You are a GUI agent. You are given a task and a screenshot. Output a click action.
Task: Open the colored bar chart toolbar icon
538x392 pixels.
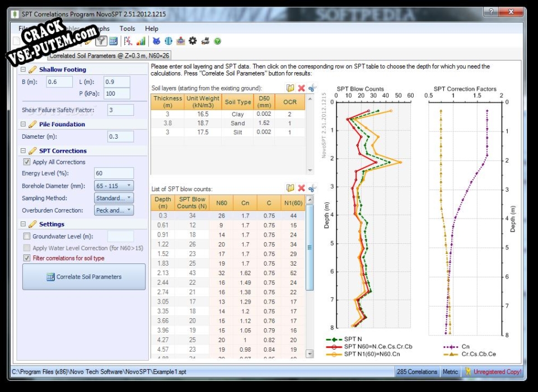pyautogui.click(x=141, y=41)
